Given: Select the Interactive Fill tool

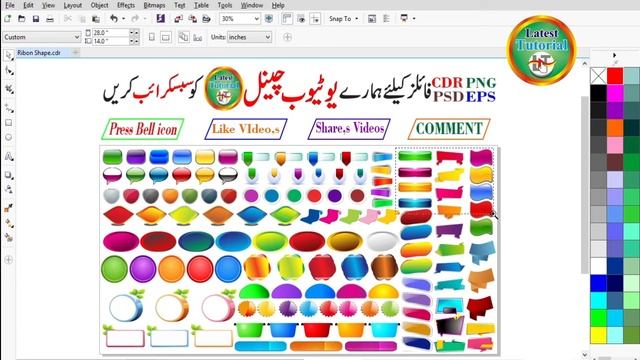Looking at the screenshot, I should (x=9, y=223).
